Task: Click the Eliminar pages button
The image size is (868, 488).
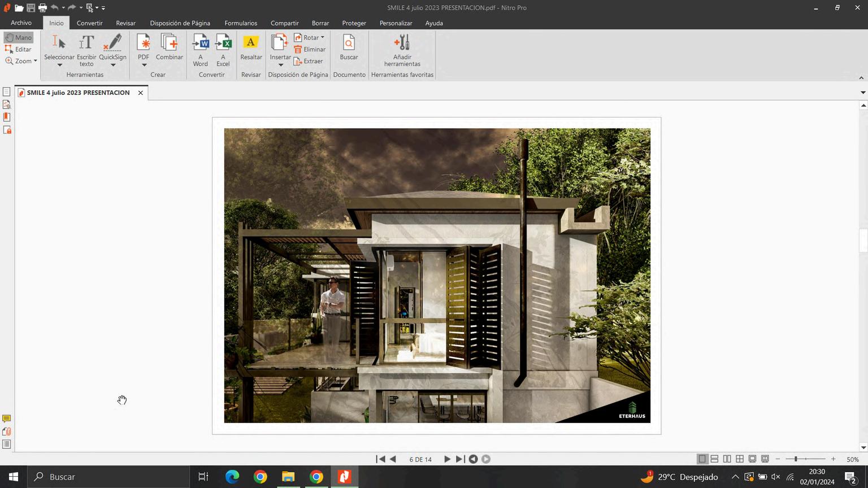Action: point(310,49)
